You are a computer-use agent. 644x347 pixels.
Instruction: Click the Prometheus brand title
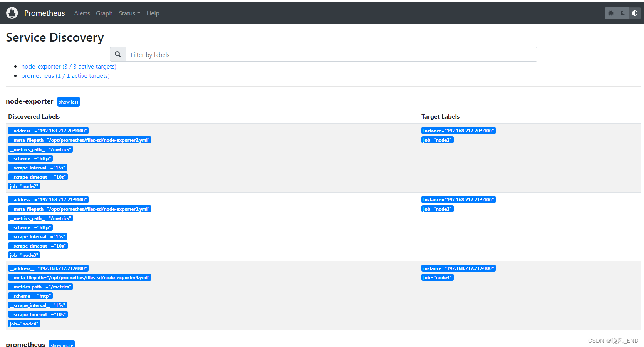tap(45, 13)
